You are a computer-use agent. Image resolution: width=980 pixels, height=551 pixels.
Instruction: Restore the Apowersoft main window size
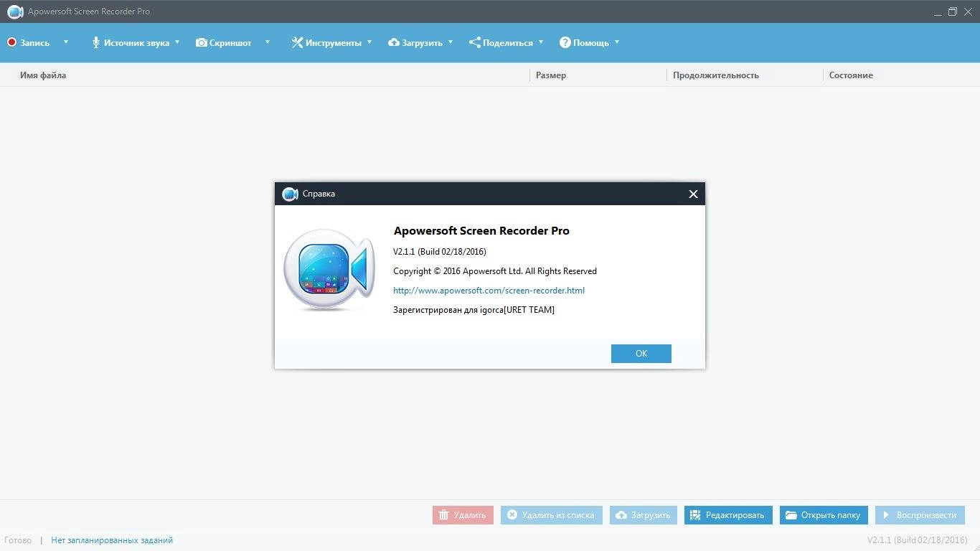click(x=953, y=11)
